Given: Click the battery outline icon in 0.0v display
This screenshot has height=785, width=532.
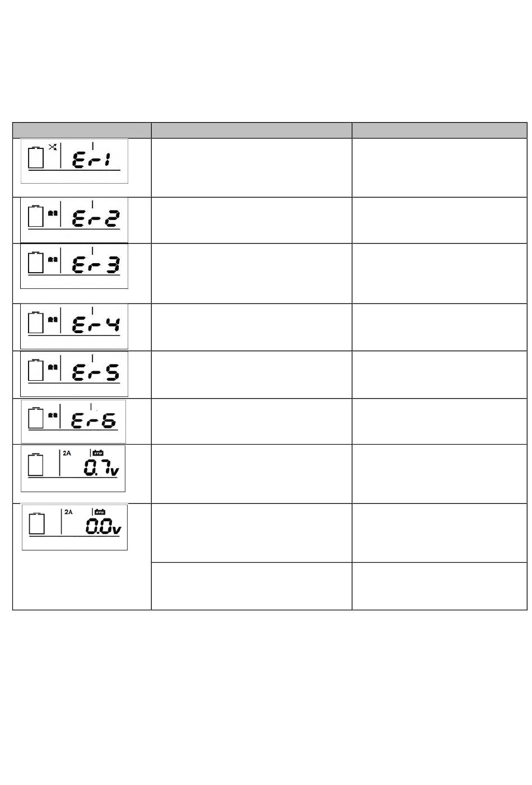Looking at the screenshot, I should tap(37, 524).
